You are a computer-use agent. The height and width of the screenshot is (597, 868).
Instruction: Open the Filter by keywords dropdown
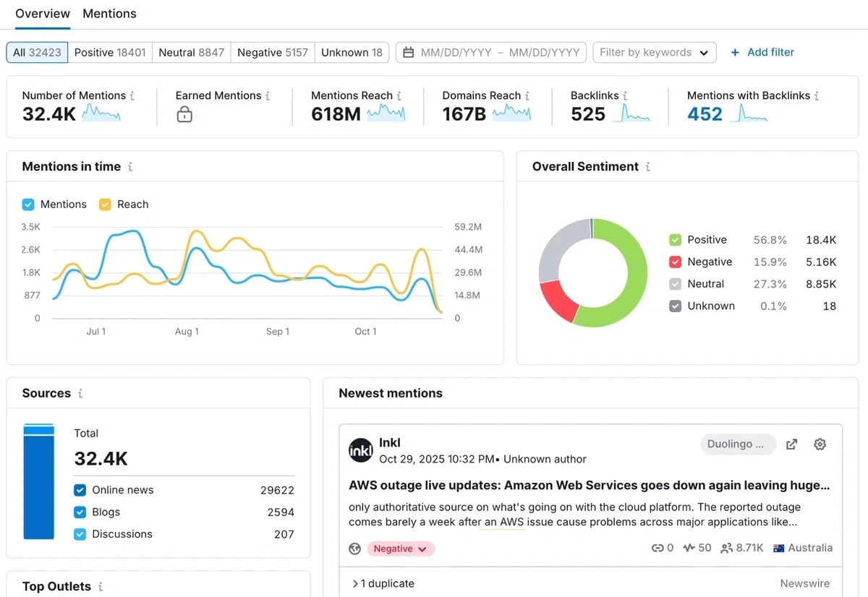tap(654, 53)
